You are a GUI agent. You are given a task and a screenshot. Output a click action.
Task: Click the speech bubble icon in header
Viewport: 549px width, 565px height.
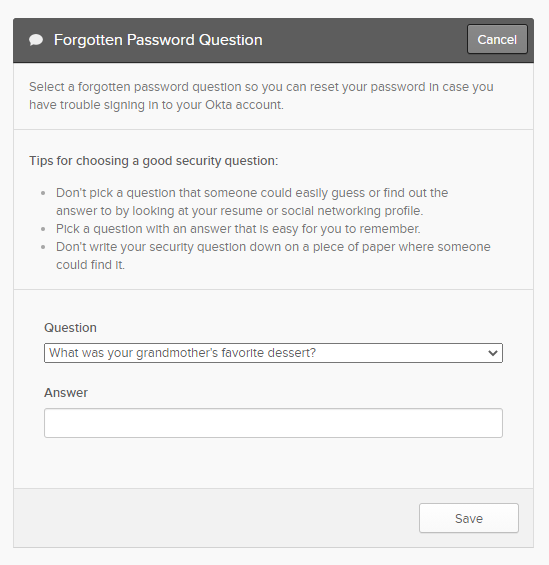[36, 40]
